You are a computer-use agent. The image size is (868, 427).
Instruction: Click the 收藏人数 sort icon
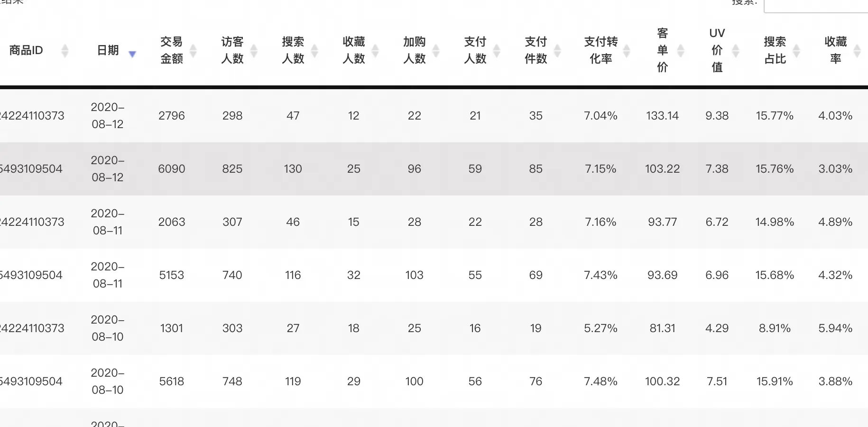click(x=375, y=50)
